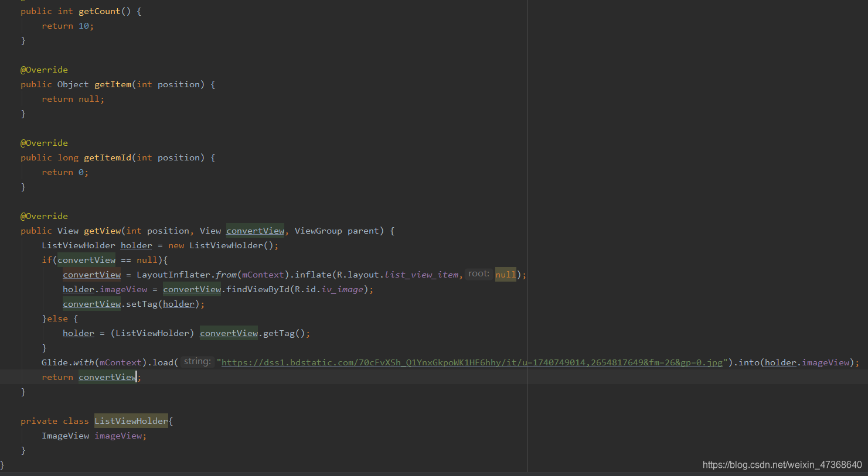Click the findViewById method call
The width and height of the screenshot is (868, 476).
[x=258, y=289]
